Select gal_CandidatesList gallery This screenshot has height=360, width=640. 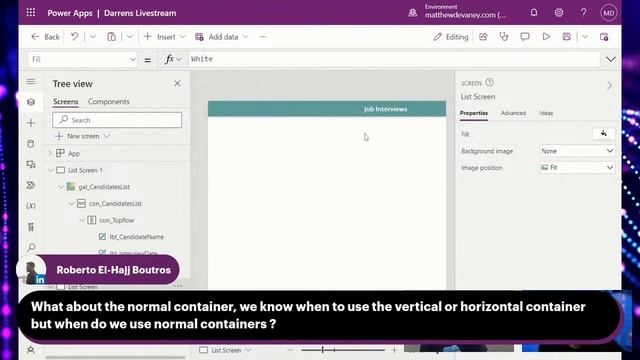pos(104,187)
